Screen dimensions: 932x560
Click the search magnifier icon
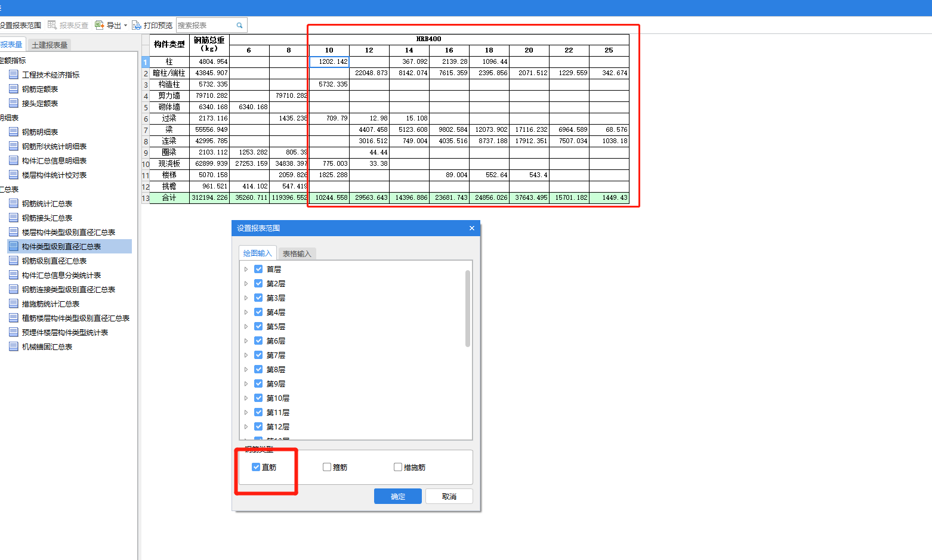[239, 25]
